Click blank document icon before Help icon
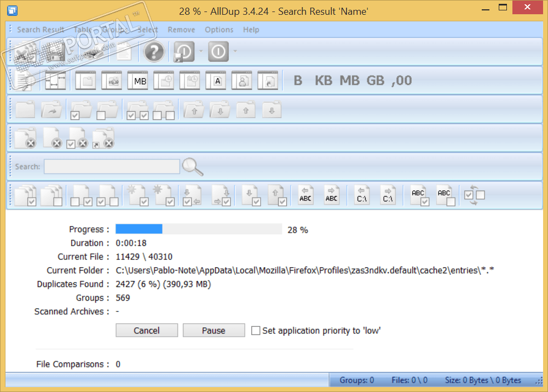The image size is (548, 392). point(124,51)
